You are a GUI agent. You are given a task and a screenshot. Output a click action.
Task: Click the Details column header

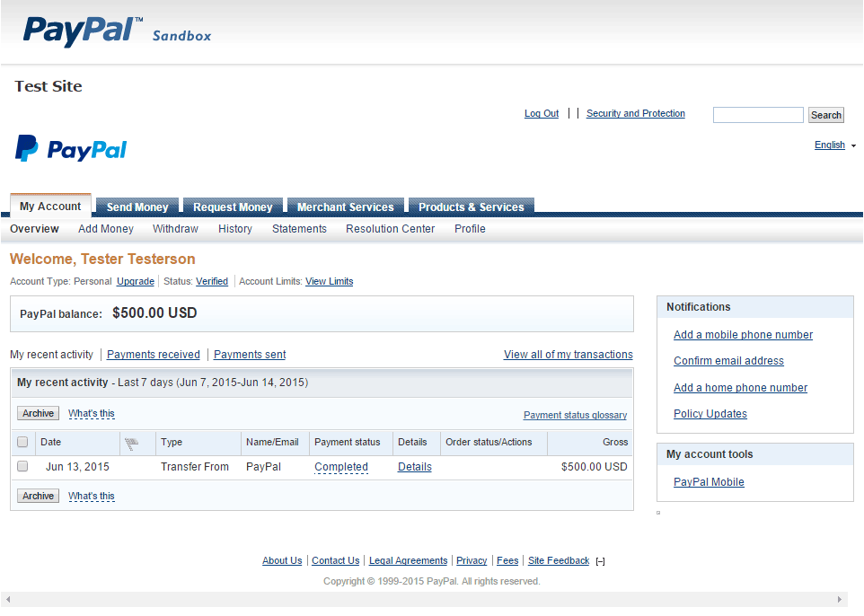[412, 443]
